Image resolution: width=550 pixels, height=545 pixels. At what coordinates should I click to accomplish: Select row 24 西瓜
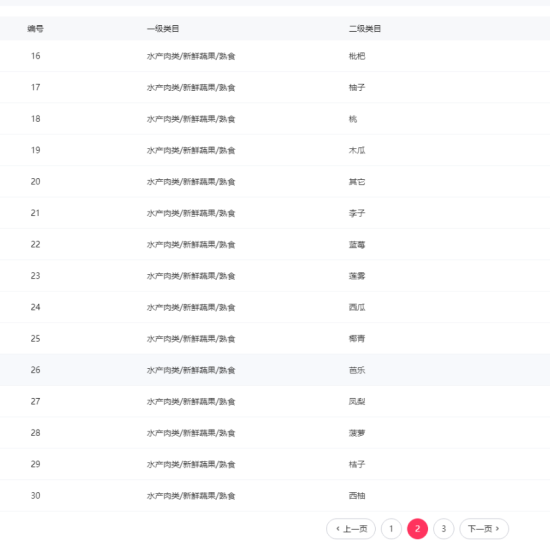(x=275, y=307)
